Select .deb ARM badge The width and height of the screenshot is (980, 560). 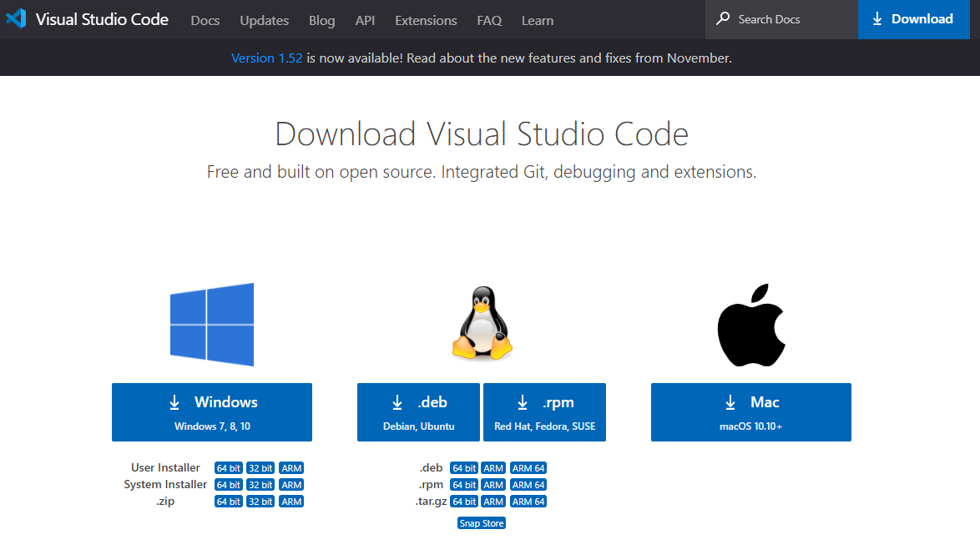[493, 468]
